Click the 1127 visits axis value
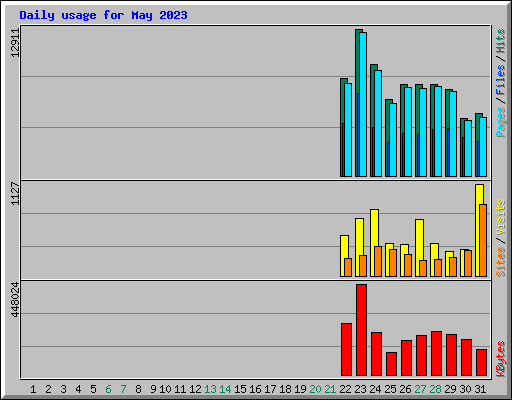Screen dimensions: 512x400 click(x=15, y=193)
